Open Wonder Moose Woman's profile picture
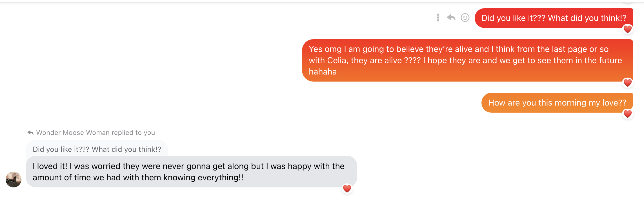The image size is (644, 197). pyautogui.click(x=14, y=180)
